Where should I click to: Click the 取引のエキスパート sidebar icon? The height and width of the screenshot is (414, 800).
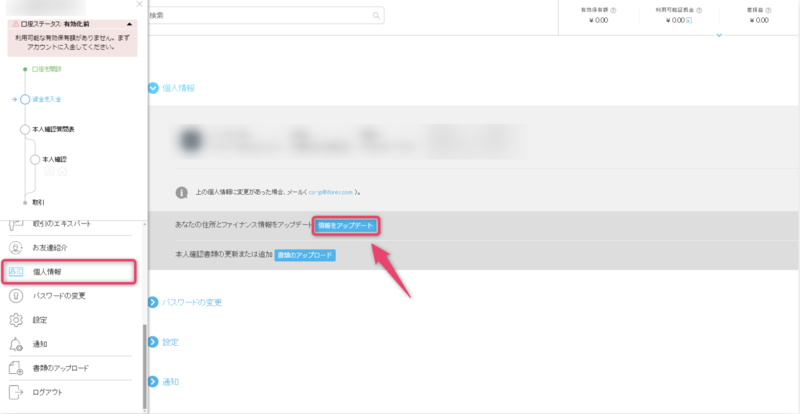pos(16,224)
